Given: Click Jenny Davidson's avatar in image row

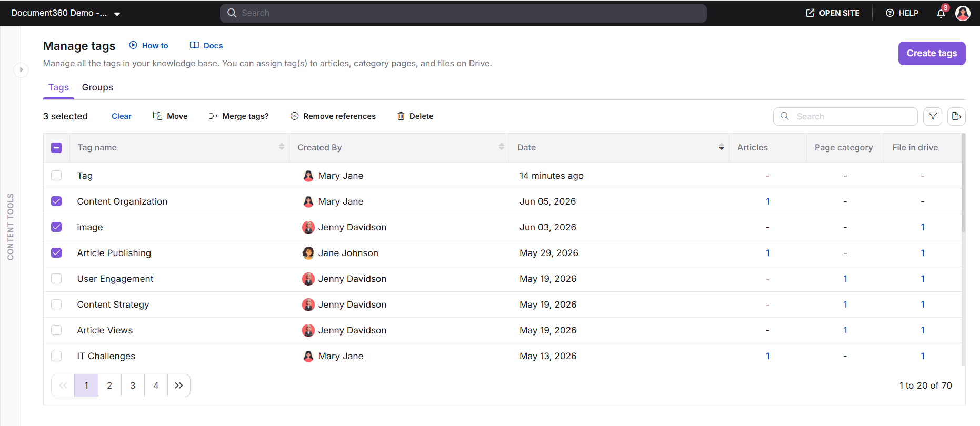Looking at the screenshot, I should pyautogui.click(x=308, y=227).
